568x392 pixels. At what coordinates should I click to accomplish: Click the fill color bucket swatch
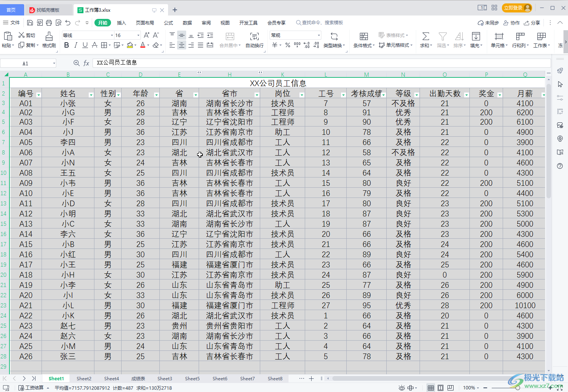(x=130, y=45)
